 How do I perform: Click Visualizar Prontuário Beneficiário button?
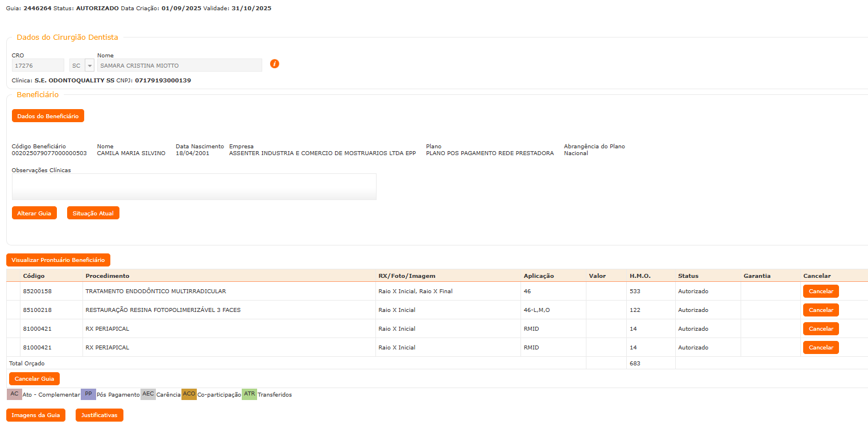click(x=58, y=260)
